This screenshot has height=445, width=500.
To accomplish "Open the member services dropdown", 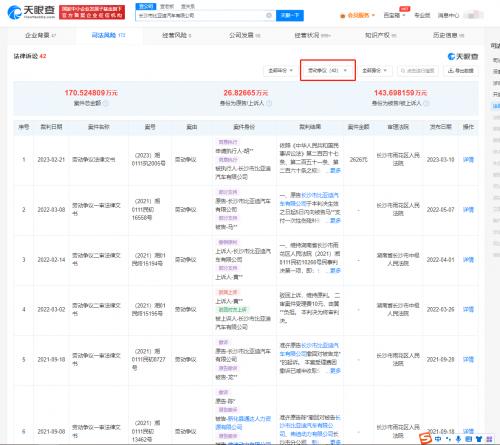I will (357, 15).
